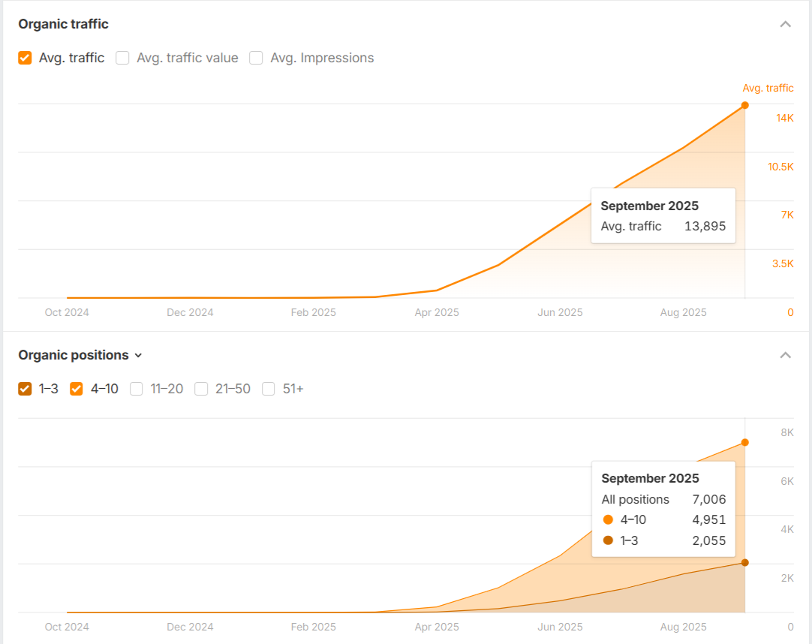This screenshot has height=644, width=812.
Task: Enable the Avg. traffic value checkbox
Action: [122, 58]
